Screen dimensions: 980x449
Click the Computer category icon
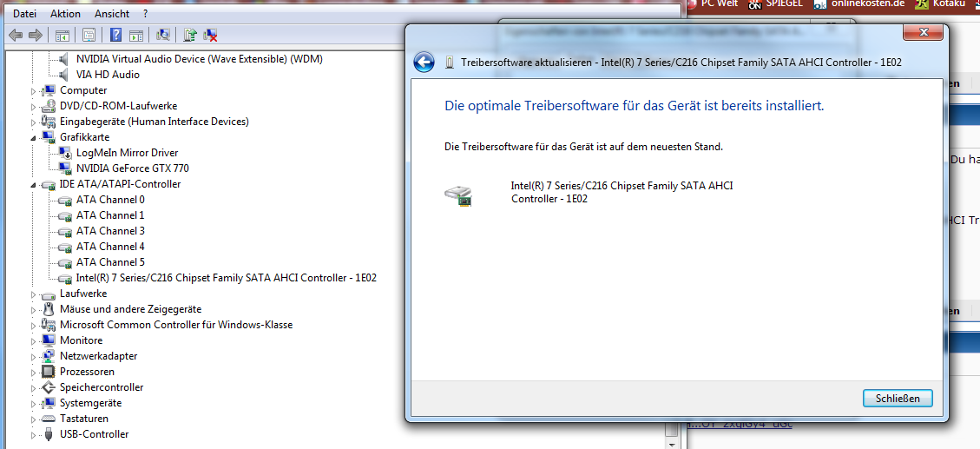pyautogui.click(x=49, y=90)
